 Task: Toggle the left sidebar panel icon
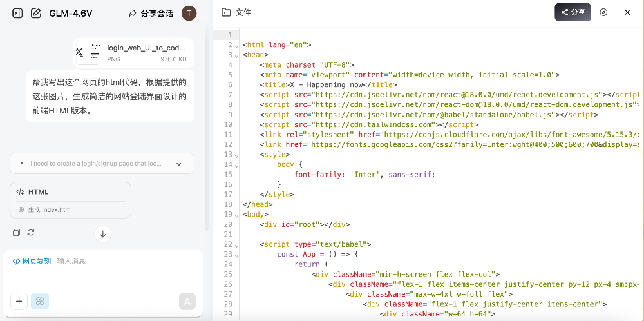tap(17, 13)
